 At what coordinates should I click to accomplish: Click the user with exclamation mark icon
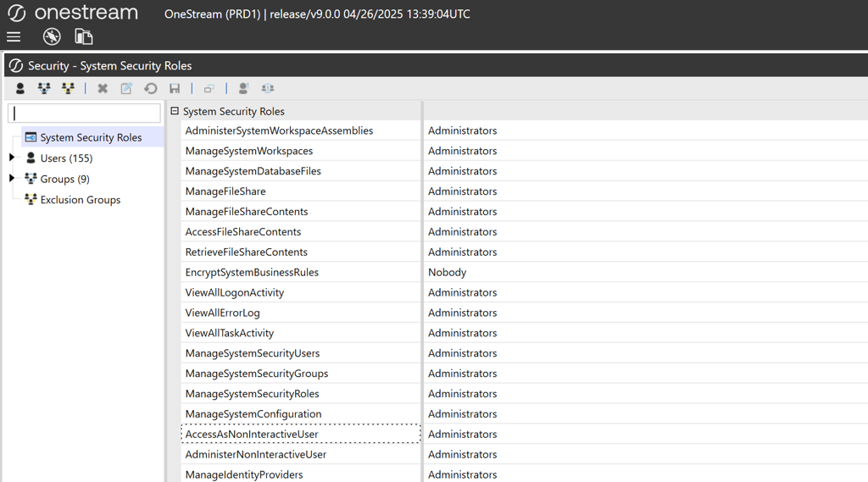tap(243, 88)
